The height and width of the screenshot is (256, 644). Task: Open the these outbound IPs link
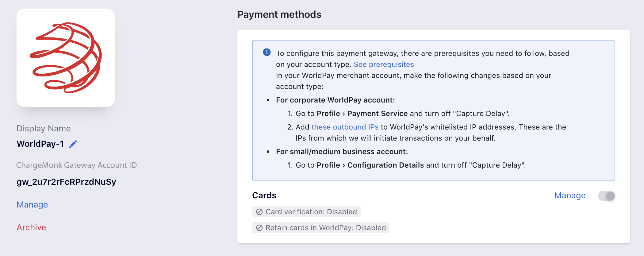[345, 127]
